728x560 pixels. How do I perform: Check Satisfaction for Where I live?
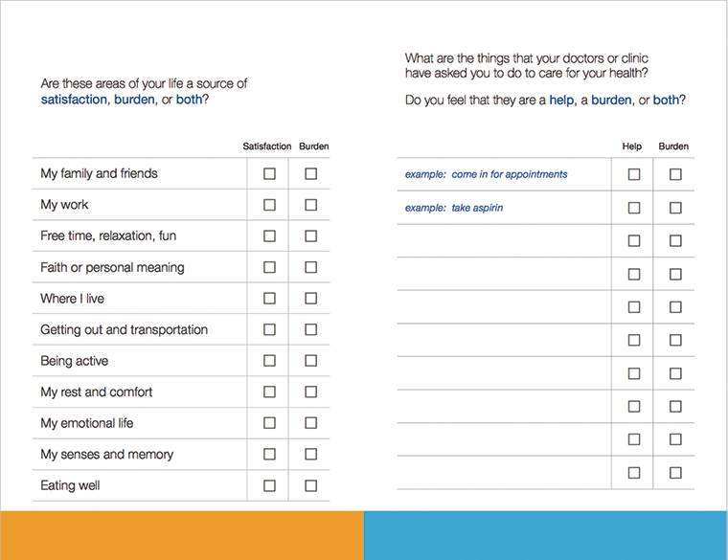[x=269, y=299]
